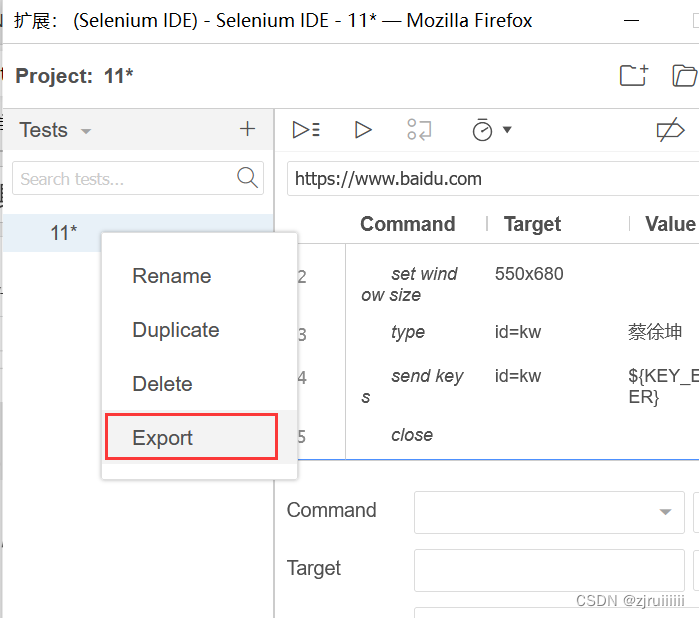Click the Value column header
Image resolution: width=699 pixels, height=618 pixels.
coord(670,224)
